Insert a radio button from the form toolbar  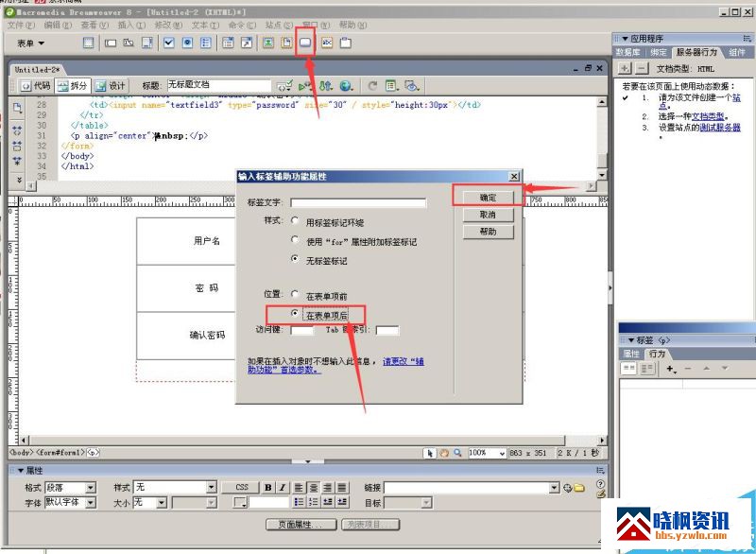click(188, 43)
